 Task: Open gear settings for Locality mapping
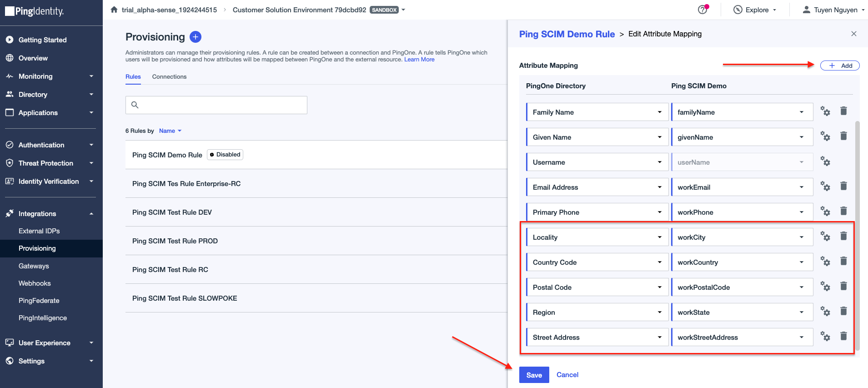[825, 237]
